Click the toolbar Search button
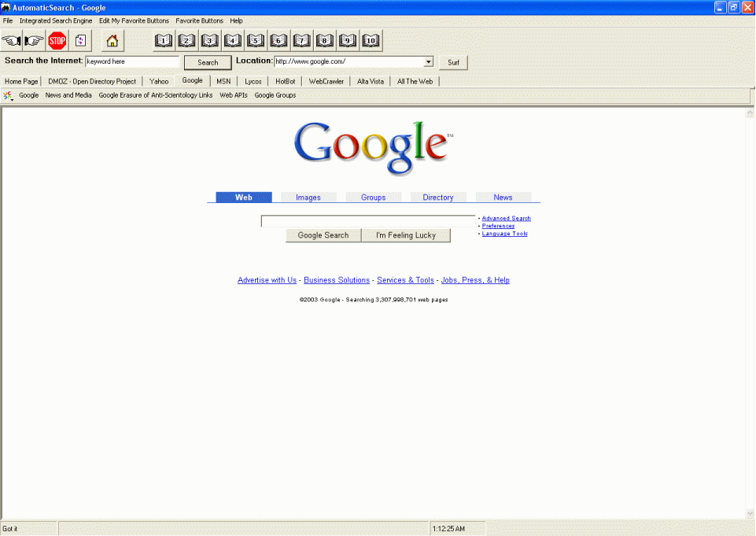The height and width of the screenshot is (536, 756). (x=208, y=63)
